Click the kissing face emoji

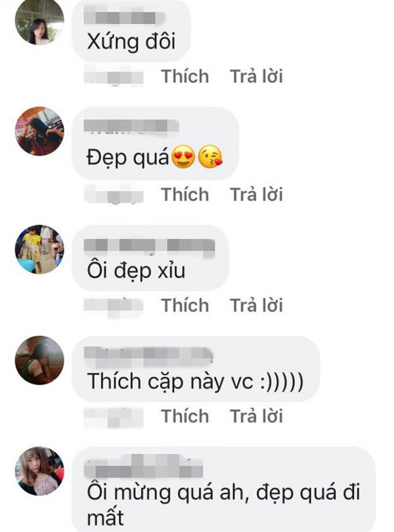click(x=210, y=157)
